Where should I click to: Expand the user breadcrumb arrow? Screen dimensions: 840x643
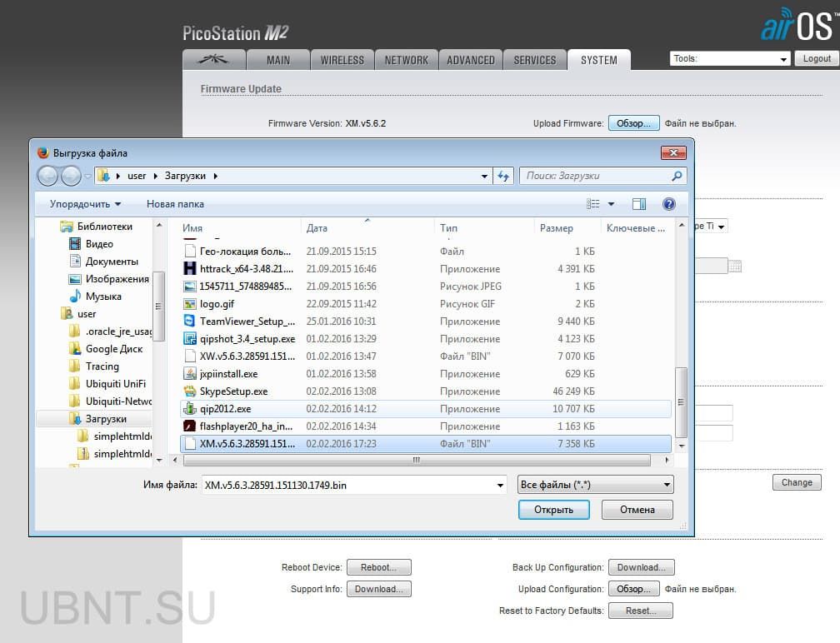point(155,176)
